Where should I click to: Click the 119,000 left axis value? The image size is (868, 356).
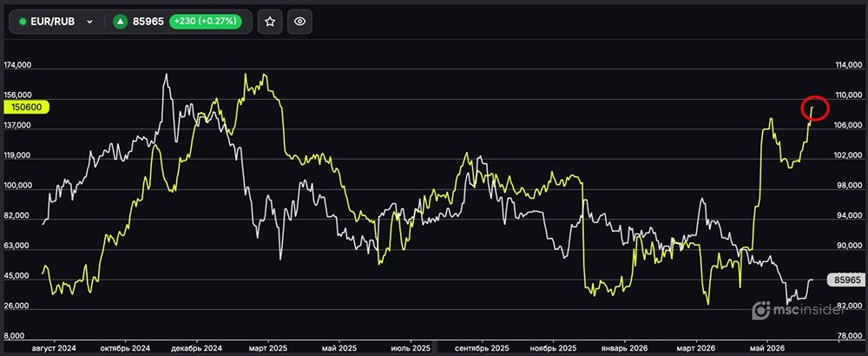pos(17,155)
